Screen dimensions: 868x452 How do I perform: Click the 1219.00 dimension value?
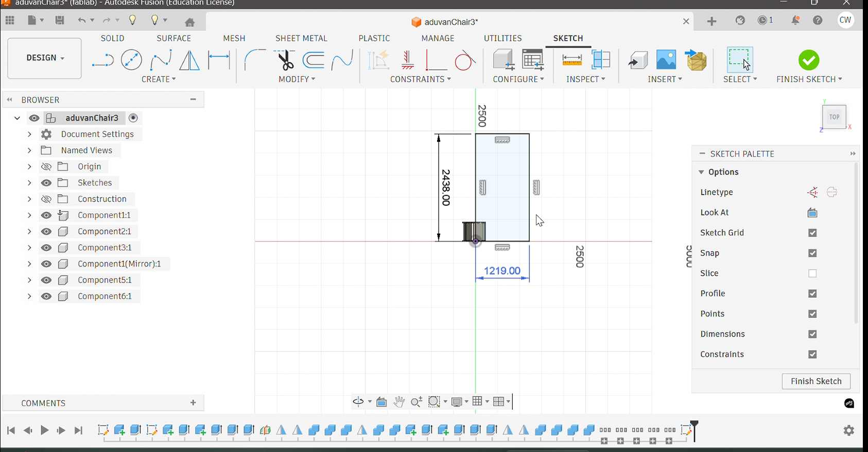click(502, 271)
